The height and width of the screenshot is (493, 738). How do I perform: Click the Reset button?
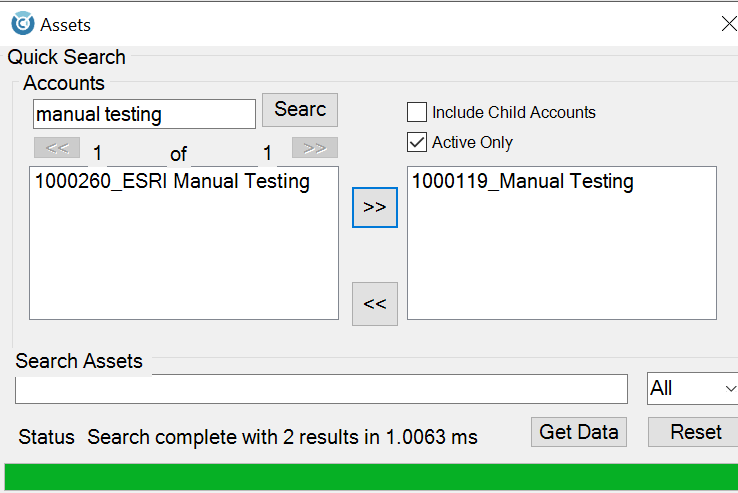click(695, 432)
